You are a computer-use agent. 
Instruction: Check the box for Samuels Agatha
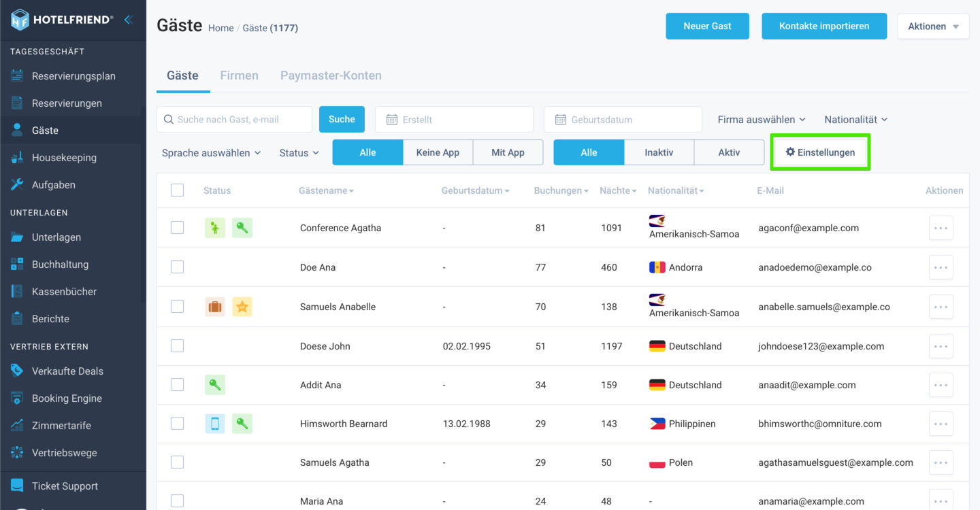pos(177,462)
